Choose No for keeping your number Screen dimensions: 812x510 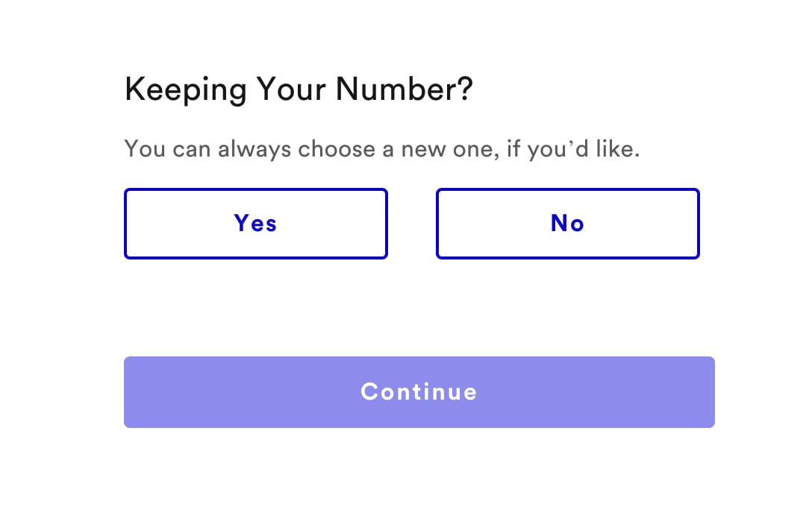(567, 224)
